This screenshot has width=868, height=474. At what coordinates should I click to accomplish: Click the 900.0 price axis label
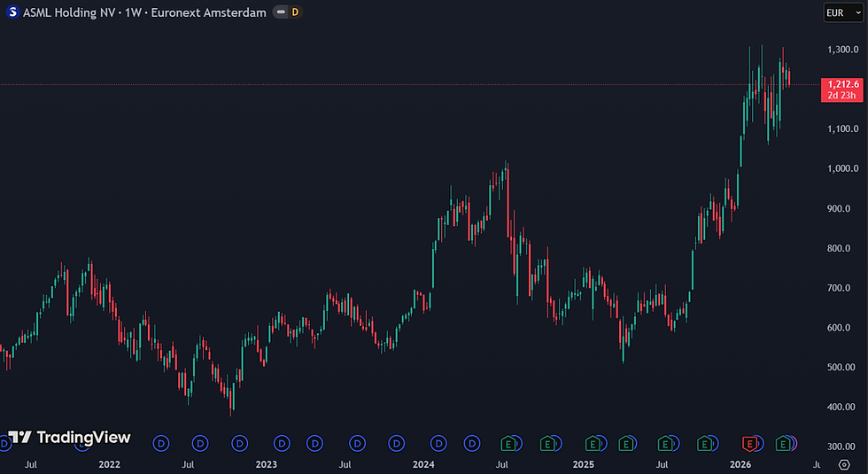[839, 209]
